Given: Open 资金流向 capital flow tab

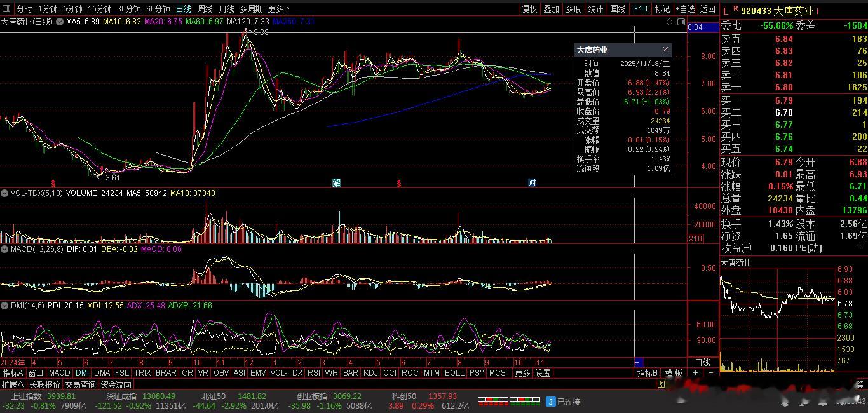Looking at the screenshot, I should [x=116, y=384].
